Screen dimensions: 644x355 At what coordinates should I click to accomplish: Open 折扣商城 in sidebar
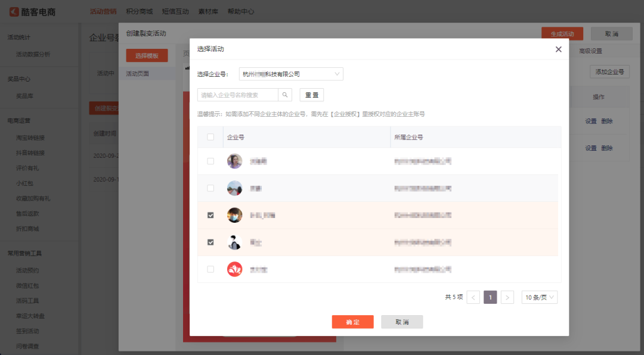click(x=27, y=229)
